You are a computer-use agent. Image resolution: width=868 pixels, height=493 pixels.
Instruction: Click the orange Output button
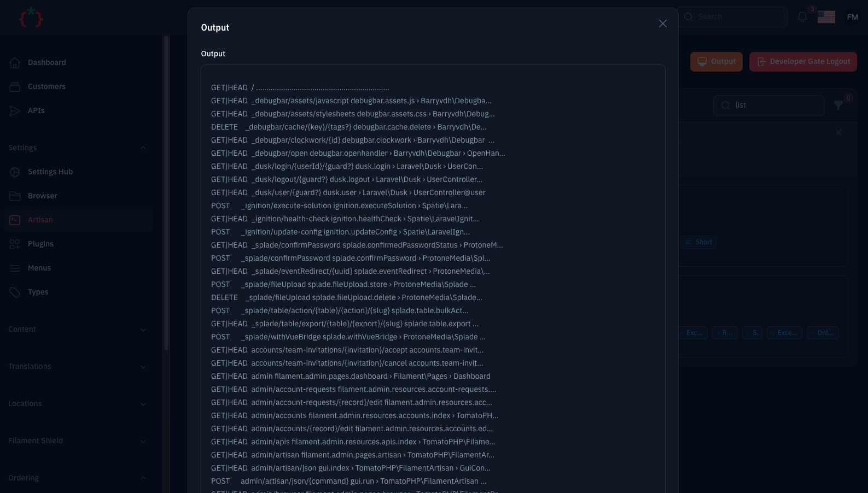click(x=716, y=61)
